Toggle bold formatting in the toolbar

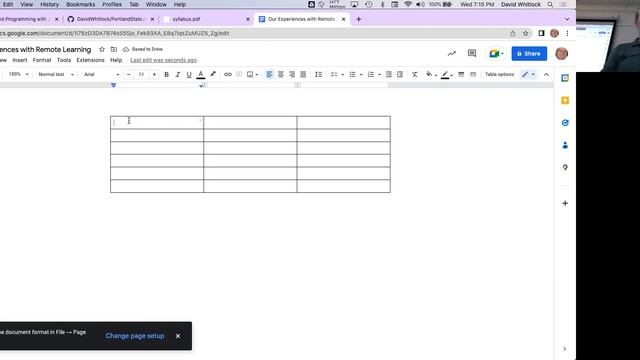tap(167, 74)
